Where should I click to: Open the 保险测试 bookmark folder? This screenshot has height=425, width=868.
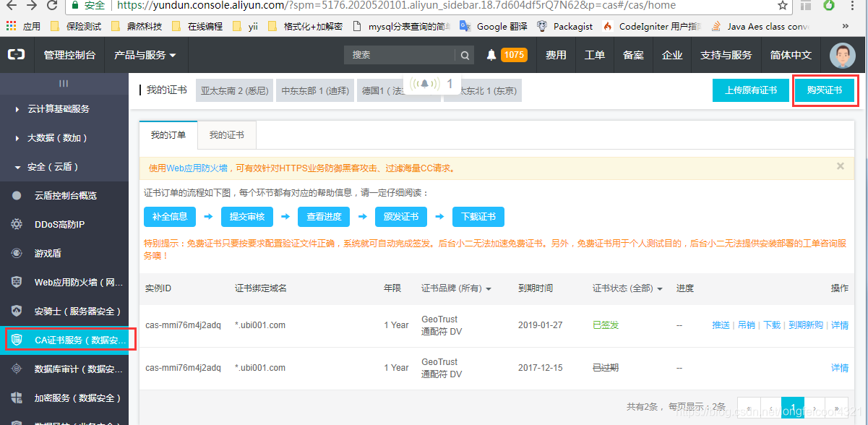pyautogui.click(x=77, y=26)
